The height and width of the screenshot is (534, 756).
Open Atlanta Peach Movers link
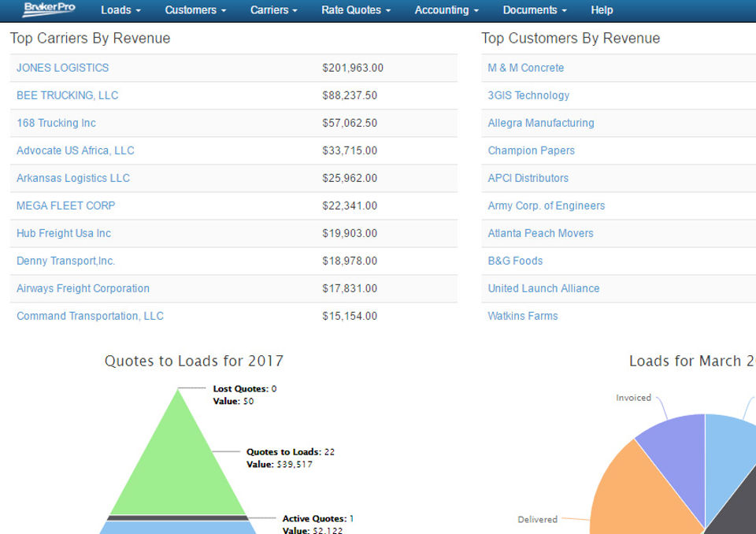(540, 233)
